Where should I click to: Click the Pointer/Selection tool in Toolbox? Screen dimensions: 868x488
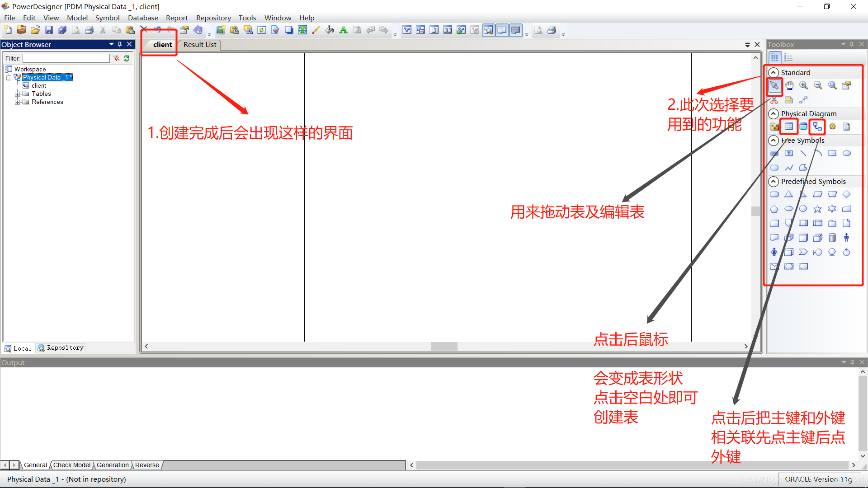[x=774, y=85]
